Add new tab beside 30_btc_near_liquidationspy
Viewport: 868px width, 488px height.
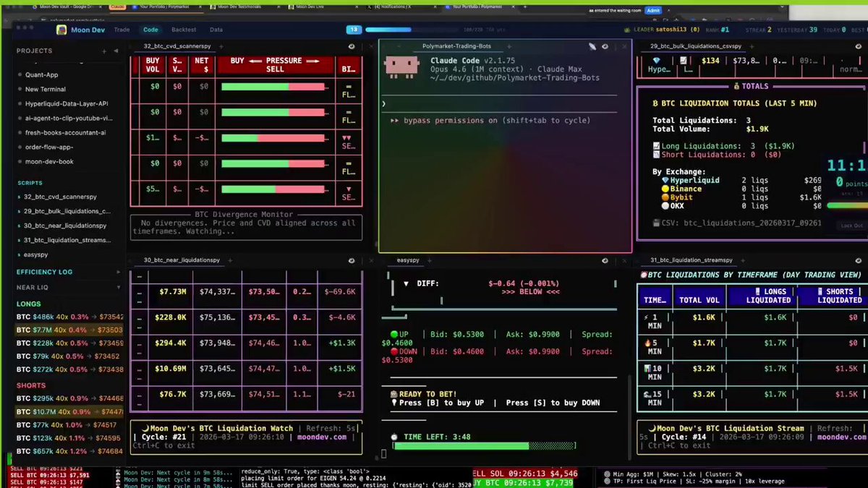(x=230, y=260)
